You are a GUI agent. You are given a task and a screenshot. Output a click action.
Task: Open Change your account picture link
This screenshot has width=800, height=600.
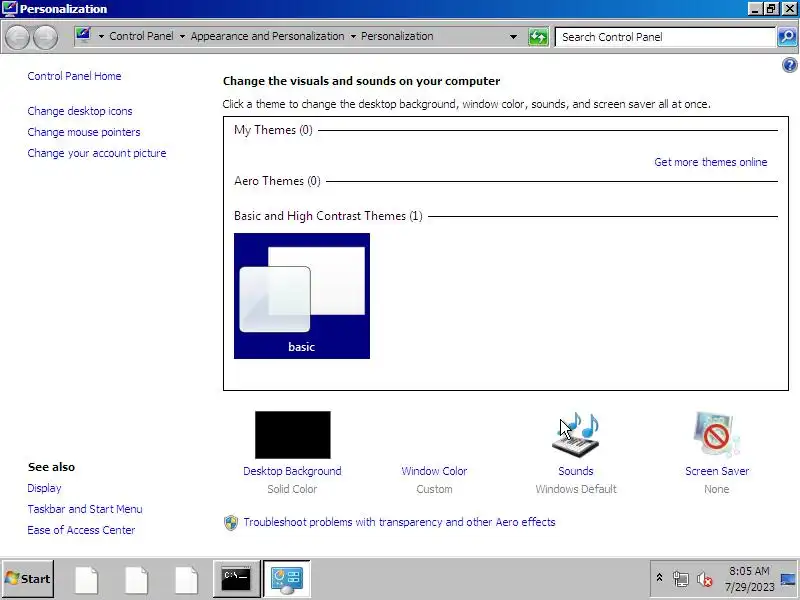click(x=97, y=153)
